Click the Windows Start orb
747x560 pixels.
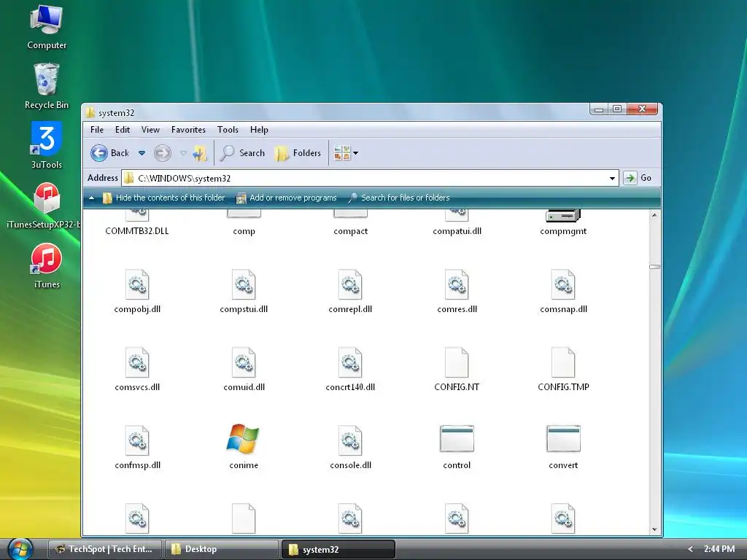pyautogui.click(x=20, y=548)
